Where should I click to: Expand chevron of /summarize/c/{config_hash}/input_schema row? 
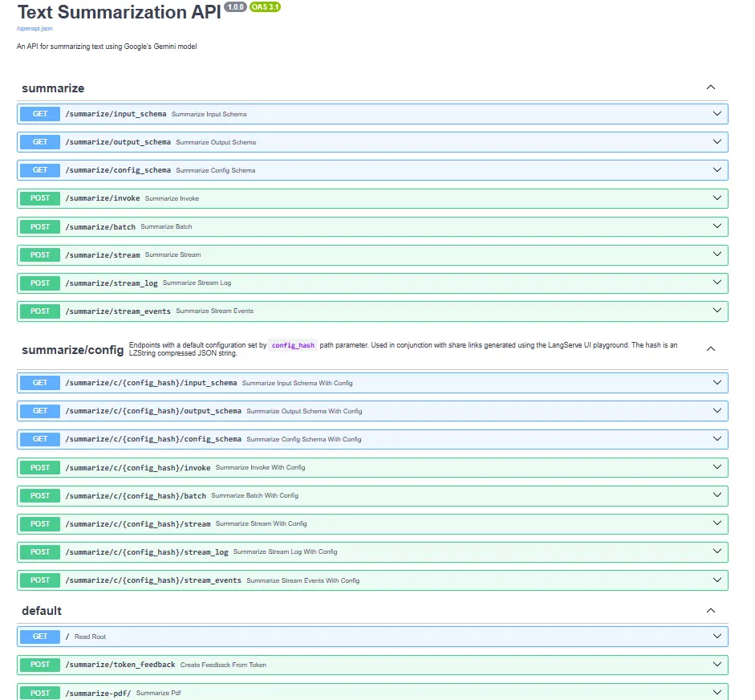(717, 383)
